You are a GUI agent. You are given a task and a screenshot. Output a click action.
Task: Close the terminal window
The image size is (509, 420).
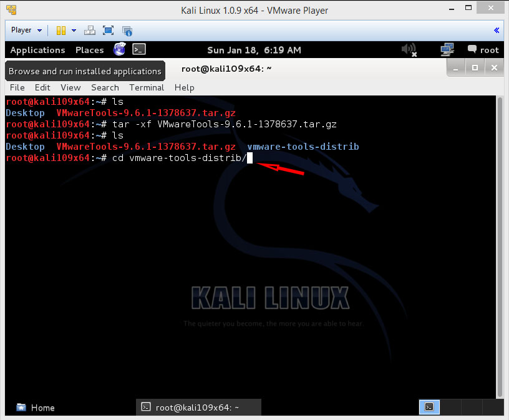tap(494, 68)
